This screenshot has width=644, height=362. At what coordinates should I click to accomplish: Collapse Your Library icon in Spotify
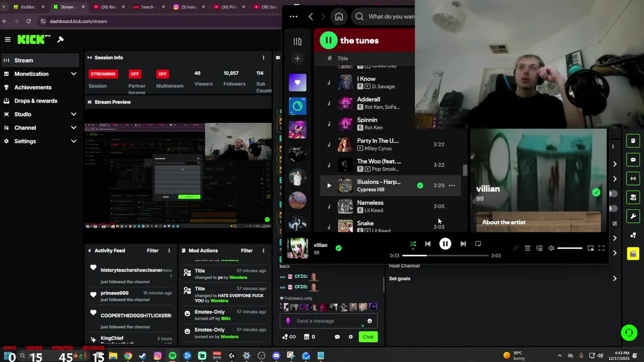(297, 42)
